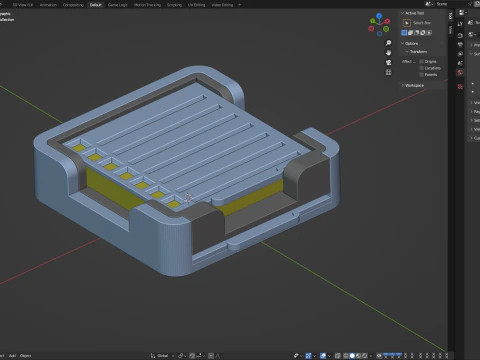Click the red X axis on the navigation gizmo

[x=387, y=21]
